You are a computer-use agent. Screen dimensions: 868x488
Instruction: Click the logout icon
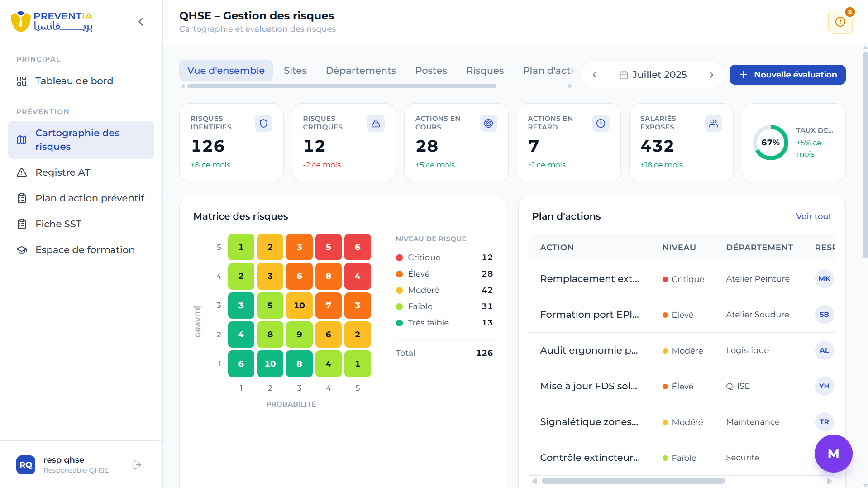[x=138, y=465]
